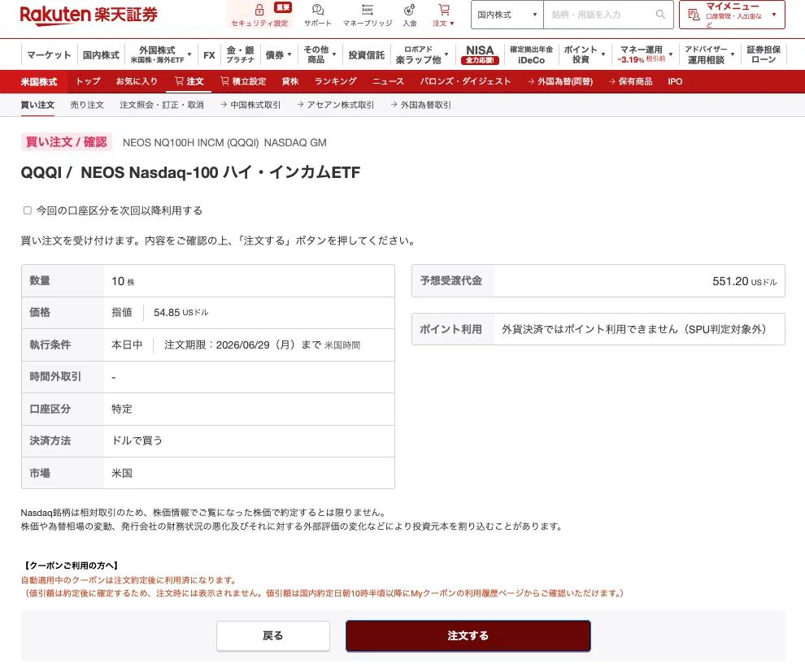Image resolution: width=805 pixels, height=672 pixels.
Task: Click the 10 株 quantity value
Action: click(124, 281)
